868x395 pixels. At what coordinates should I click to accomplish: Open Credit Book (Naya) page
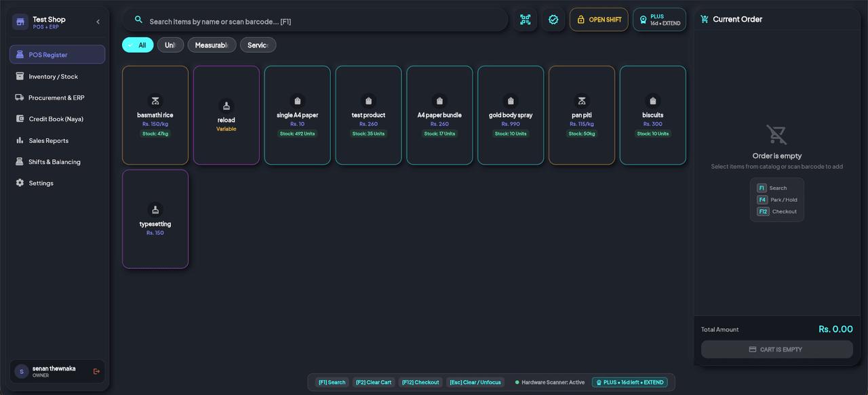click(57, 119)
